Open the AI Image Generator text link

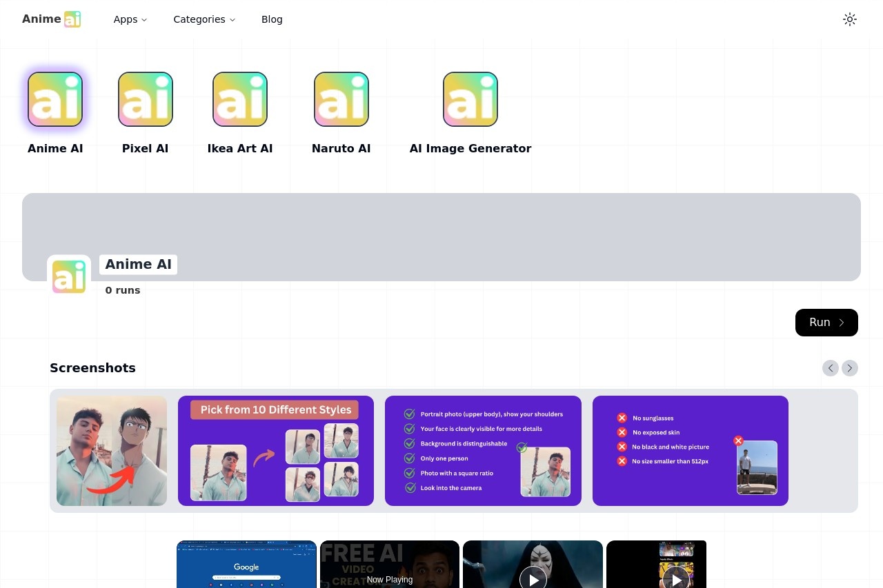[x=470, y=148]
